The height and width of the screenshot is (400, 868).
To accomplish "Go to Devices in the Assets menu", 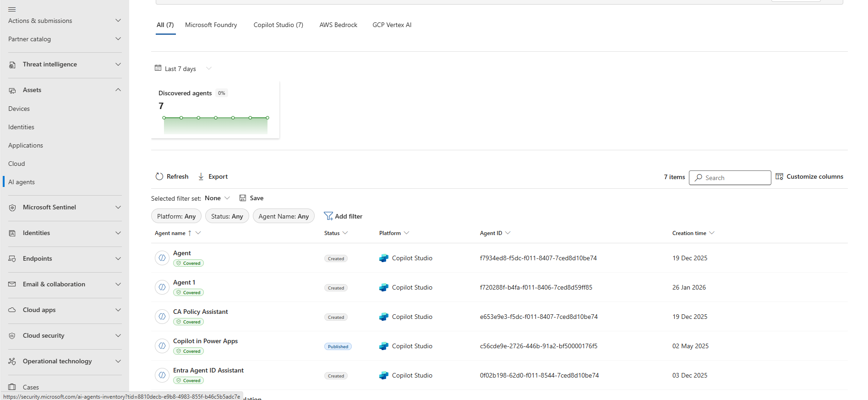I will (19, 109).
